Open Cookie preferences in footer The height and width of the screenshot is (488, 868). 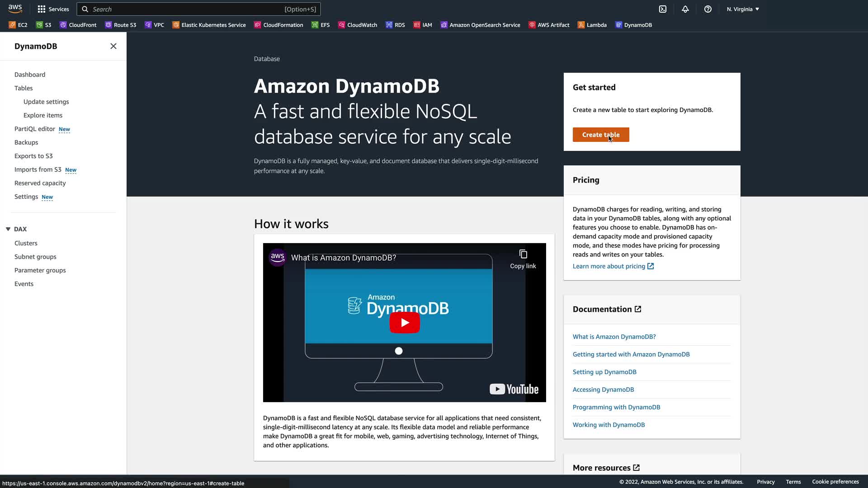[x=835, y=482]
